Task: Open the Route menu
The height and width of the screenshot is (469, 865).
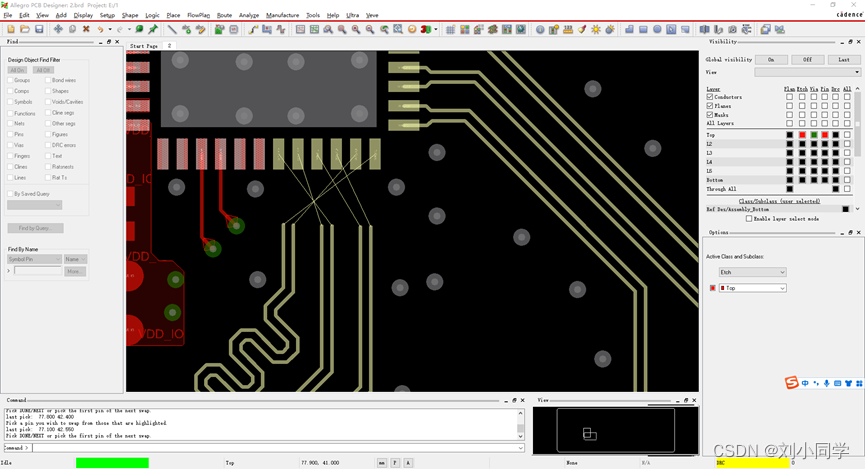Action: coord(224,15)
